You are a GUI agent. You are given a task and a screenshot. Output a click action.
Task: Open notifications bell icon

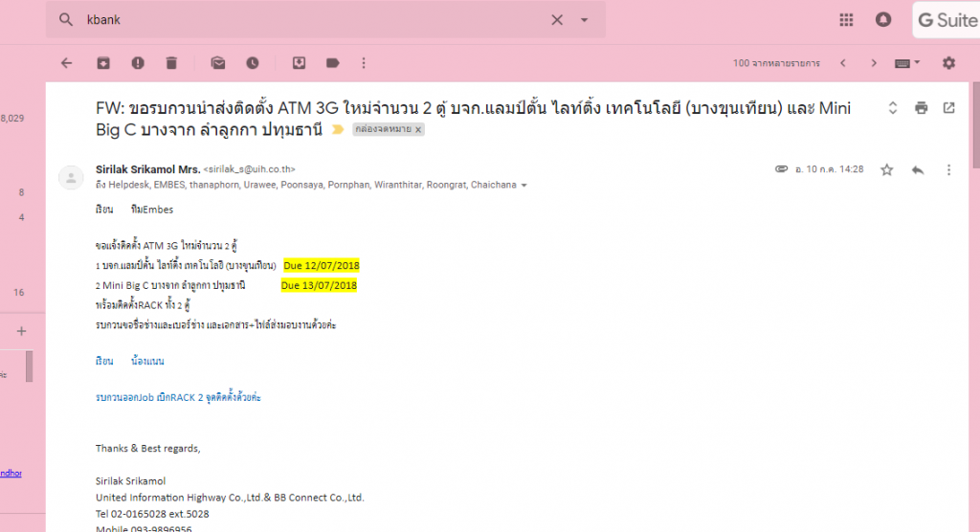tap(883, 20)
